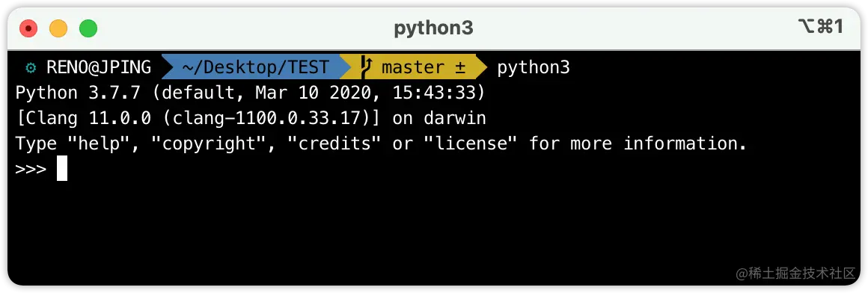Click the python3 command on the prompt line
Image resolution: width=868 pixels, height=293 pixels.
click(534, 68)
